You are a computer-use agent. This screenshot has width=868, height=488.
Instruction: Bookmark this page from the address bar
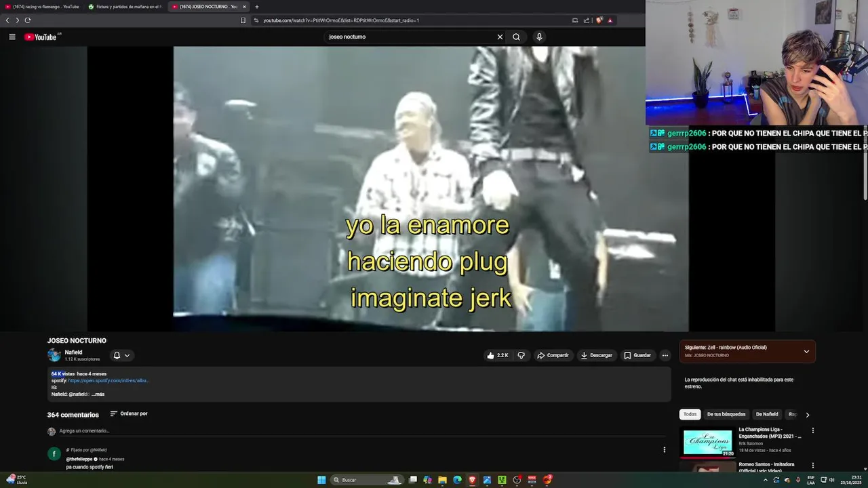243,20
